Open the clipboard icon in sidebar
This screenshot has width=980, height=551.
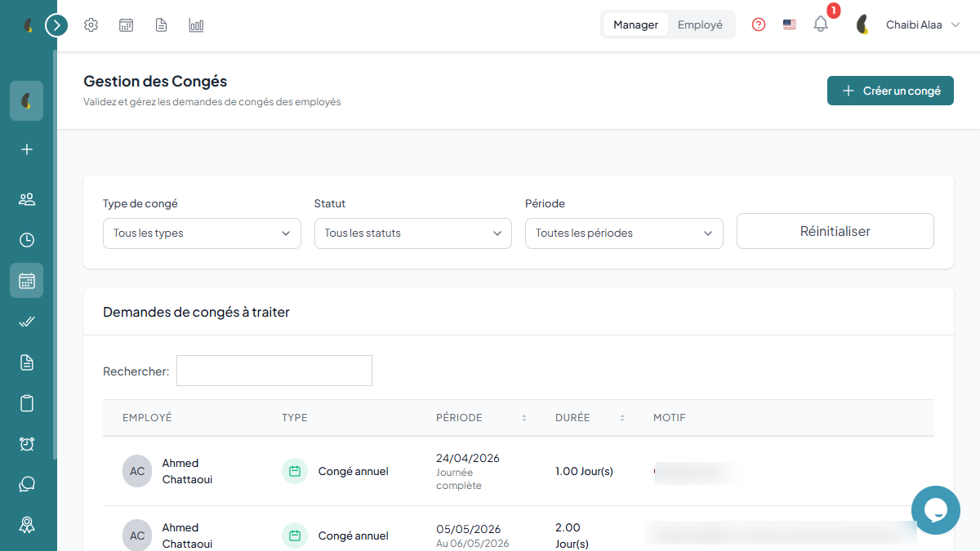27,403
